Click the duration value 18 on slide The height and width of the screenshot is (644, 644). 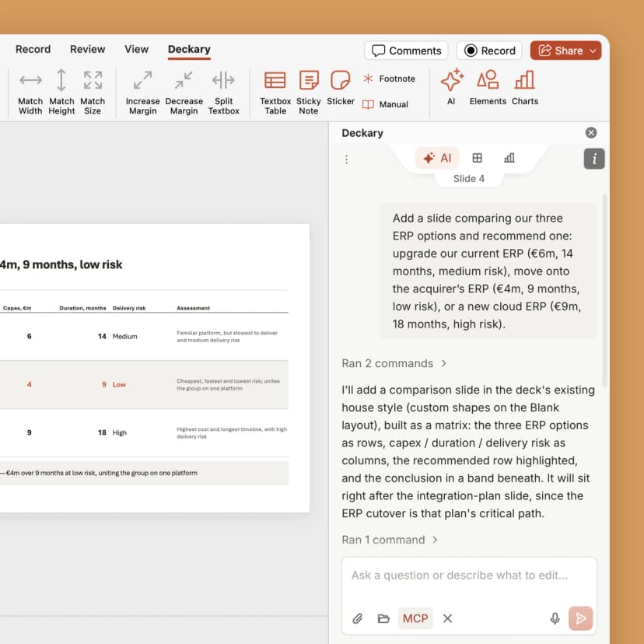102,432
